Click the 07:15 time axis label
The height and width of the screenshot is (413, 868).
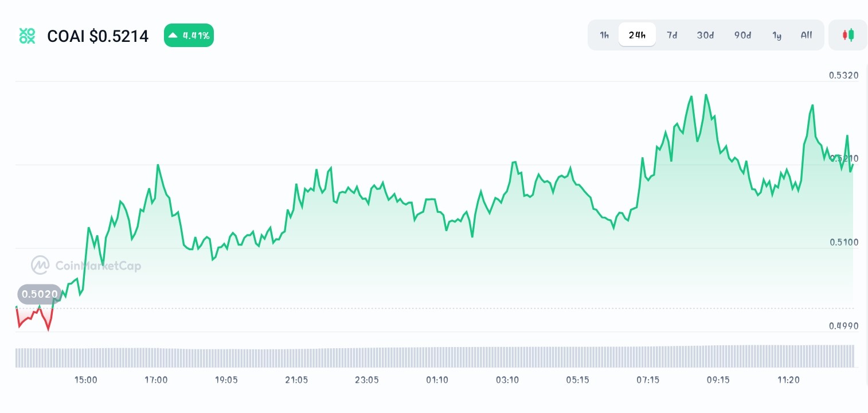coord(648,380)
